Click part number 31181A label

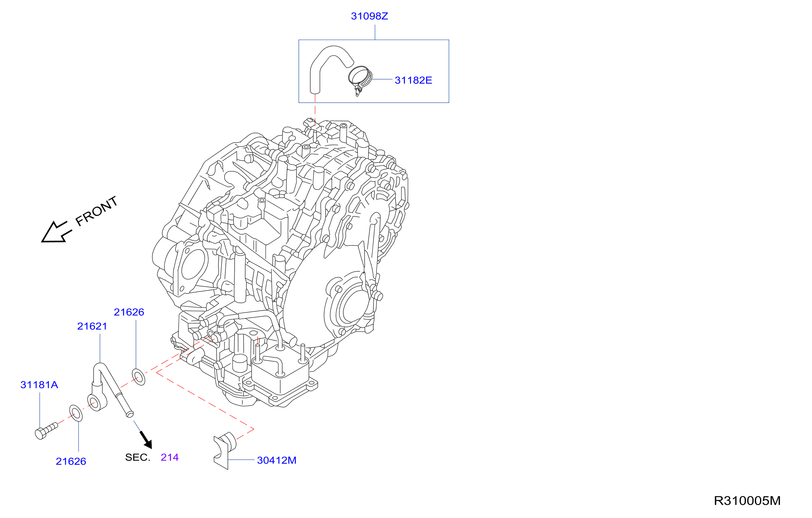point(39,385)
